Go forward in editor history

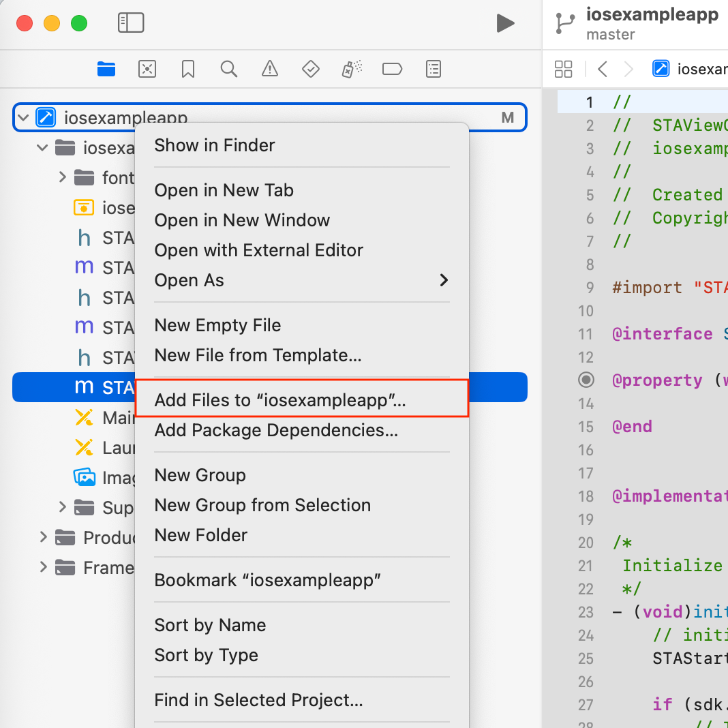[628, 69]
